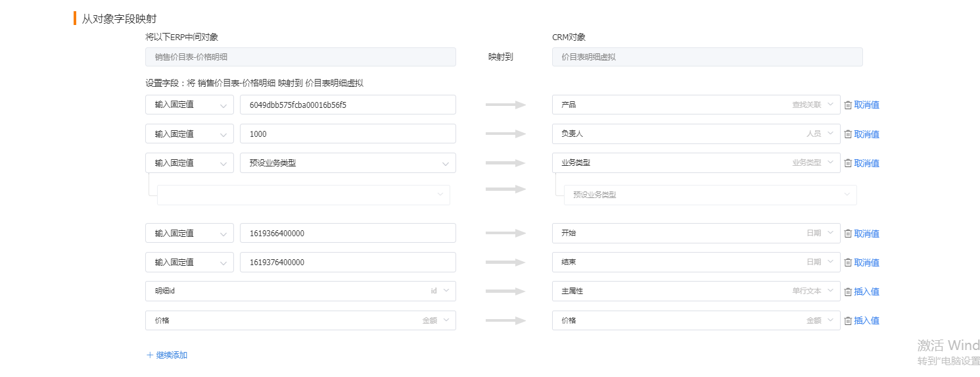Viewport: 980px width, 377px height.
Task: Open 输入固定值 dropdown beside 1619376400000
Action: 189,262
